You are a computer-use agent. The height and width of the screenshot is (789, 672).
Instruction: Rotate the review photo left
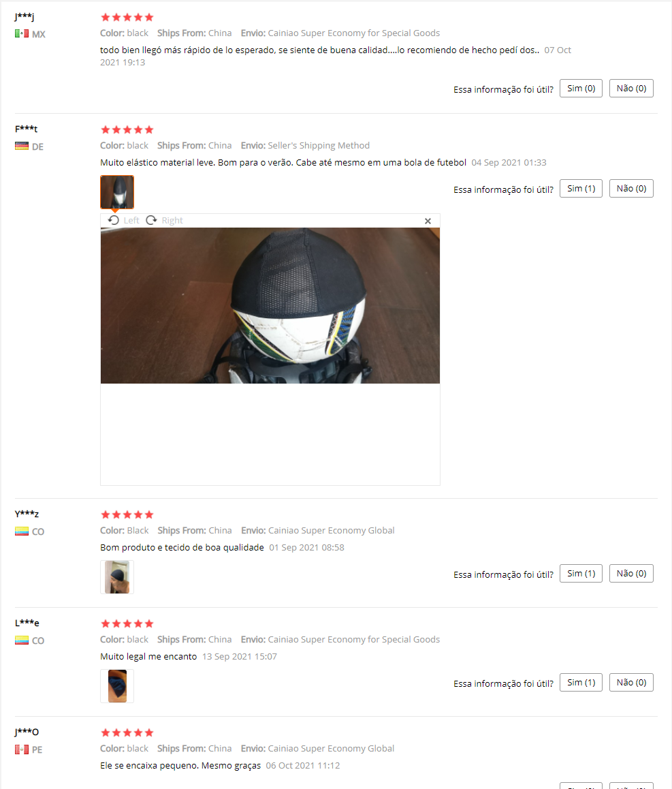pos(123,220)
